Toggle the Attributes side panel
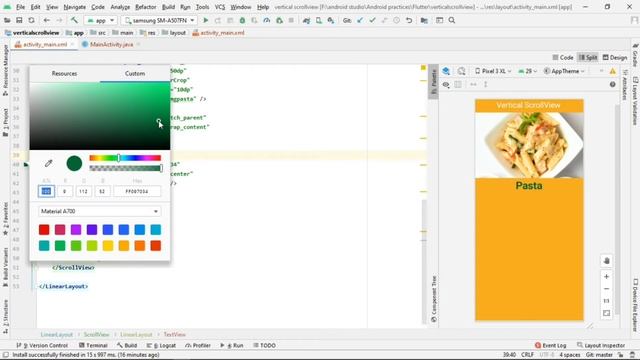Image resolution: width=640 pixels, height=360 pixels. (x=625, y=85)
